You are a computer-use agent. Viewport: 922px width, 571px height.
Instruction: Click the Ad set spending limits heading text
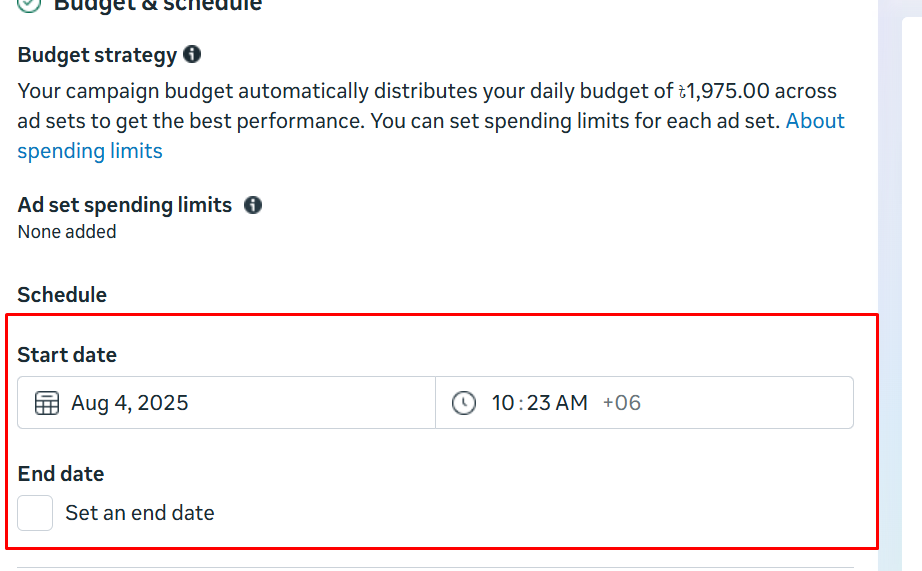point(125,205)
